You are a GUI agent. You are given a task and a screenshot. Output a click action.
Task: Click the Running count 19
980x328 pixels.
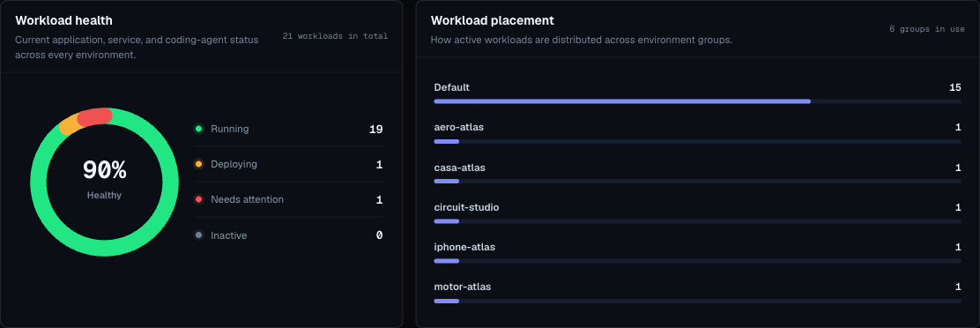375,130
